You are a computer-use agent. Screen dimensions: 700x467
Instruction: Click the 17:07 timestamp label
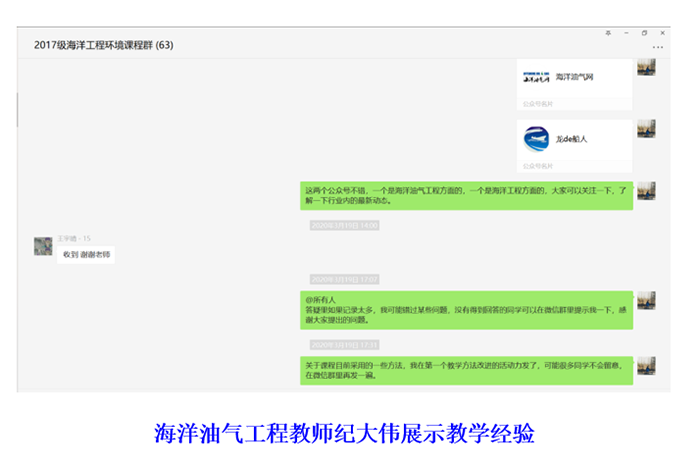pos(345,279)
